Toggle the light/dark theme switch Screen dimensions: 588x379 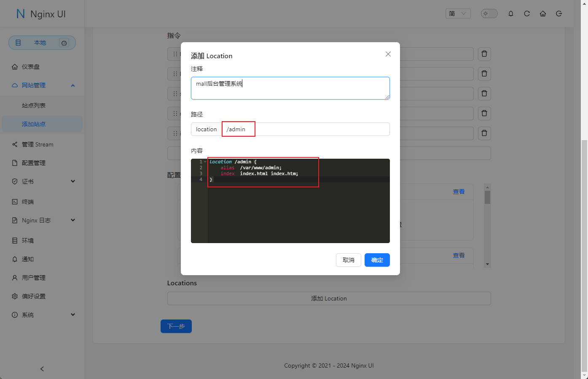coord(489,14)
